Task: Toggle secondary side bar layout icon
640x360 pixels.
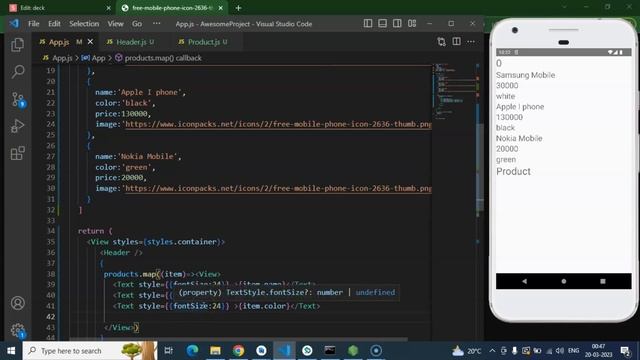Action: pyautogui.click(x=397, y=23)
